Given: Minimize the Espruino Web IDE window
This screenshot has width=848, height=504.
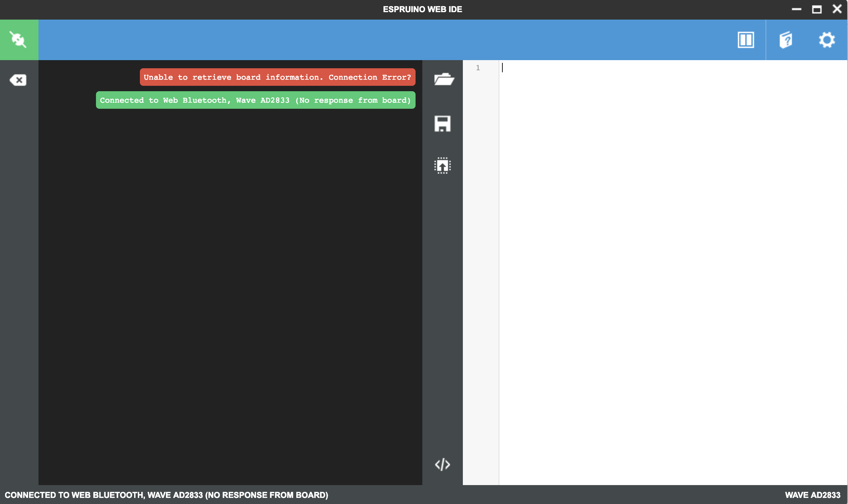Looking at the screenshot, I should coord(796,9).
